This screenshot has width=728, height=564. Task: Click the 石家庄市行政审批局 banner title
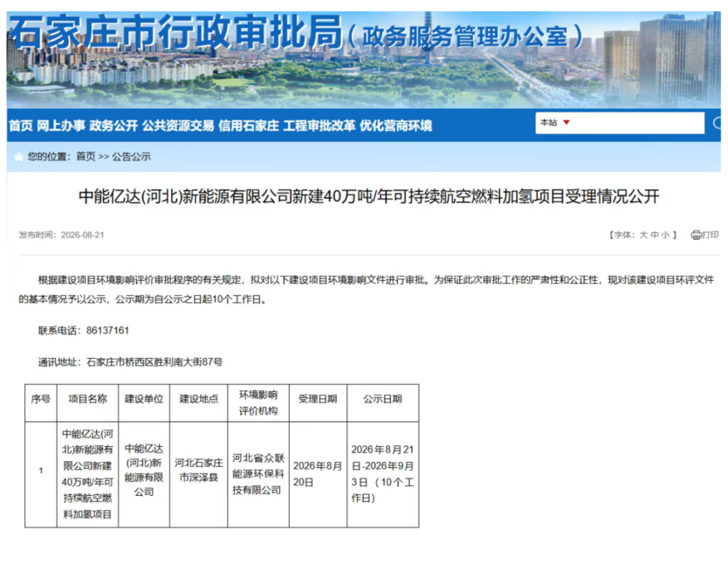[x=175, y=32]
